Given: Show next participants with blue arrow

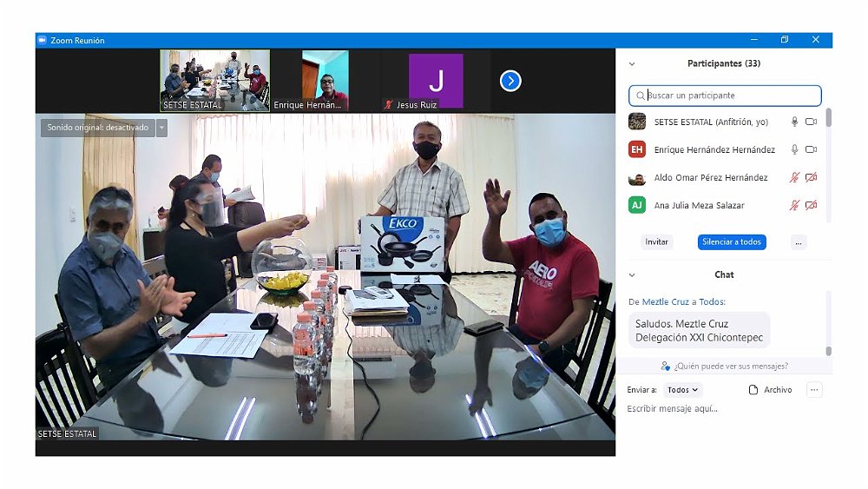Looking at the screenshot, I should 510,81.
